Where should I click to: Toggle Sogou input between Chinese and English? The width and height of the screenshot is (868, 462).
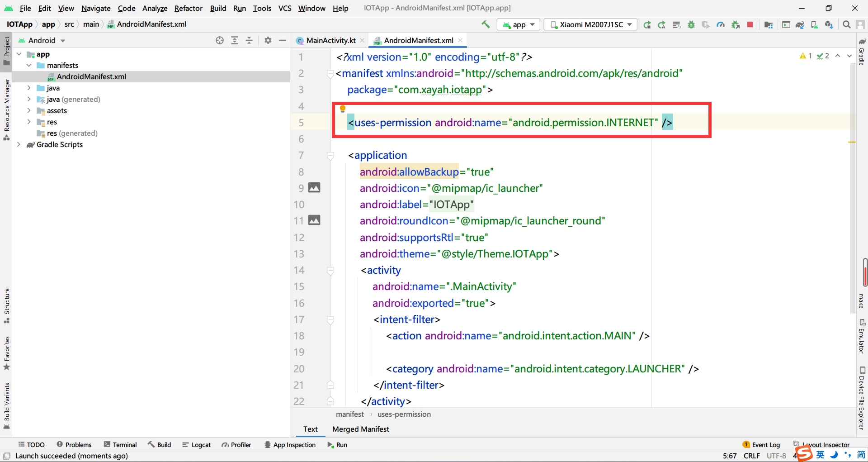820,455
